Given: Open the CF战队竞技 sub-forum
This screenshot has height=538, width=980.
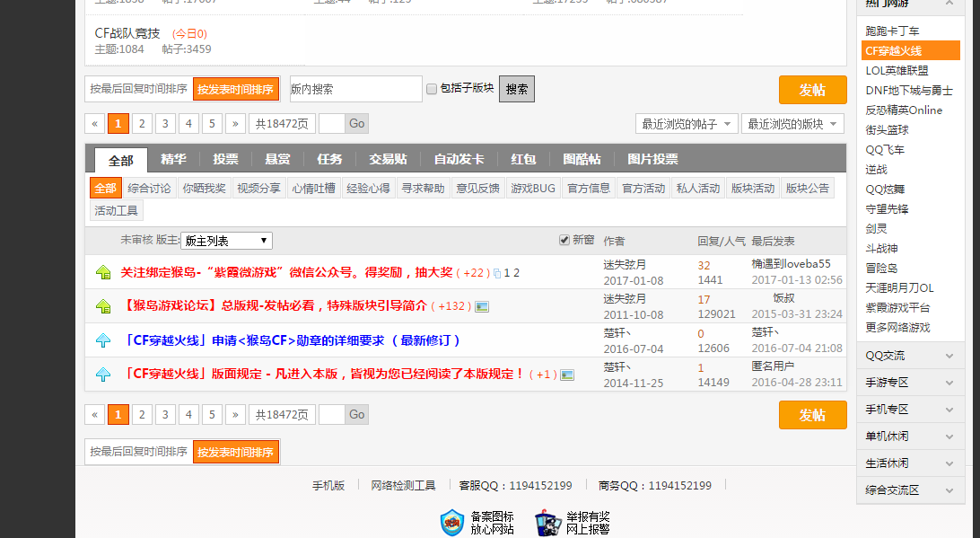Looking at the screenshot, I should 127,33.
